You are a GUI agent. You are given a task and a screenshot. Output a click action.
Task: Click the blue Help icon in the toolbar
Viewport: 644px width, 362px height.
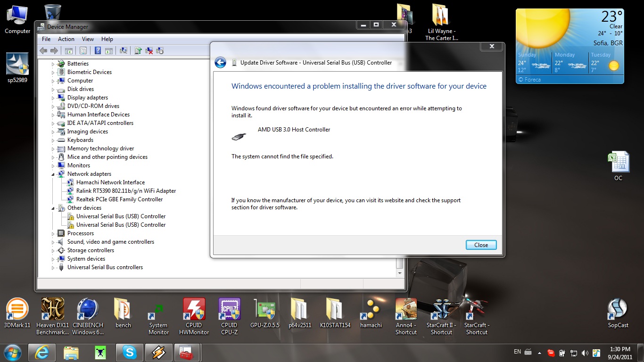point(98,50)
